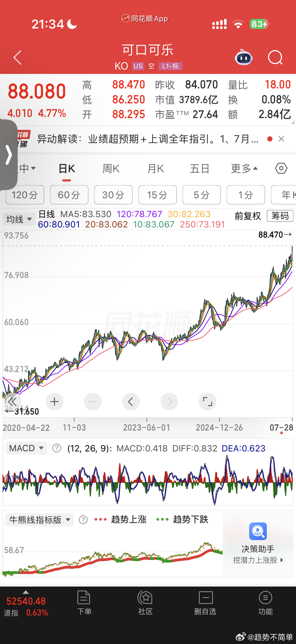Select 5分 period
The image size is (296, 644).
(202, 195)
